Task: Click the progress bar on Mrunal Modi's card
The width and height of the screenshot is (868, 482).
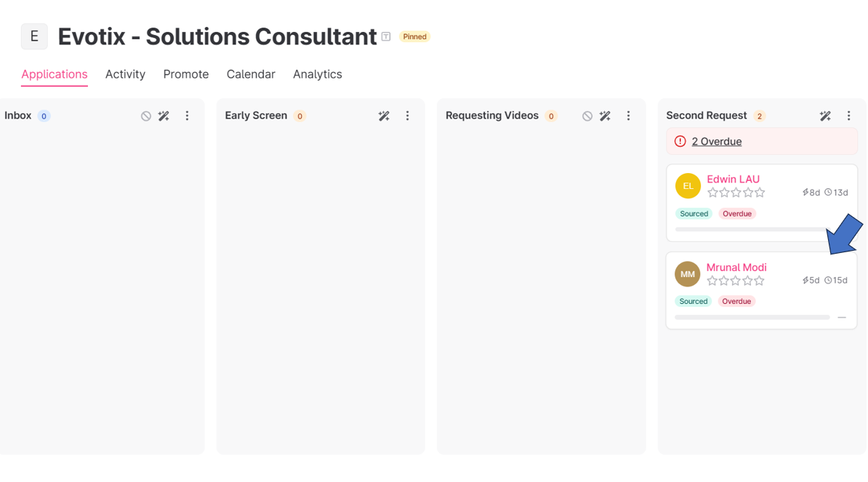Action: 752,318
